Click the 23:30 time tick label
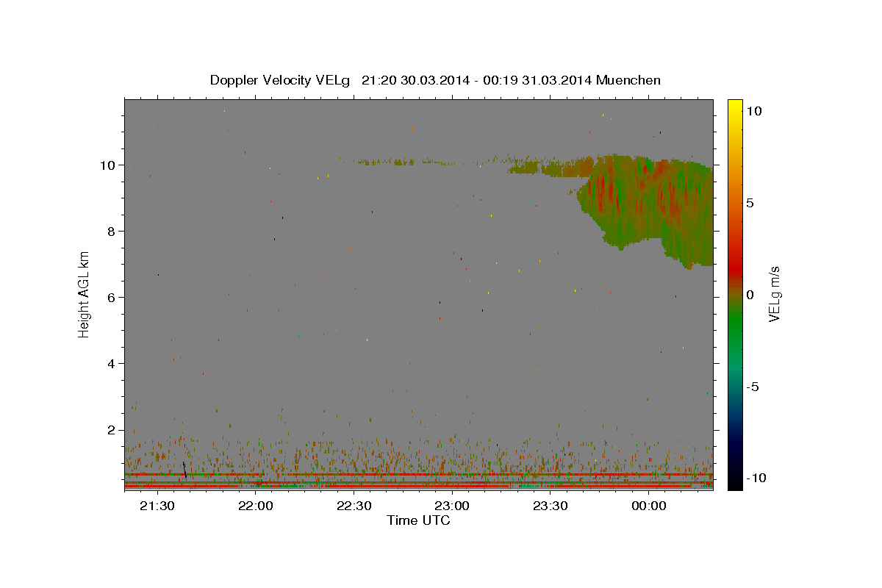The image size is (882, 588). click(x=551, y=506)
